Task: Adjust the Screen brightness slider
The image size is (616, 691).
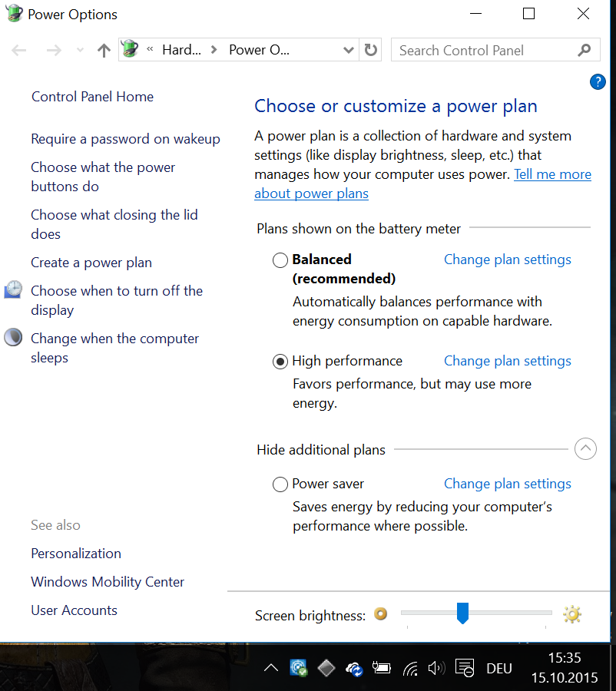Action: pos(463,613)
